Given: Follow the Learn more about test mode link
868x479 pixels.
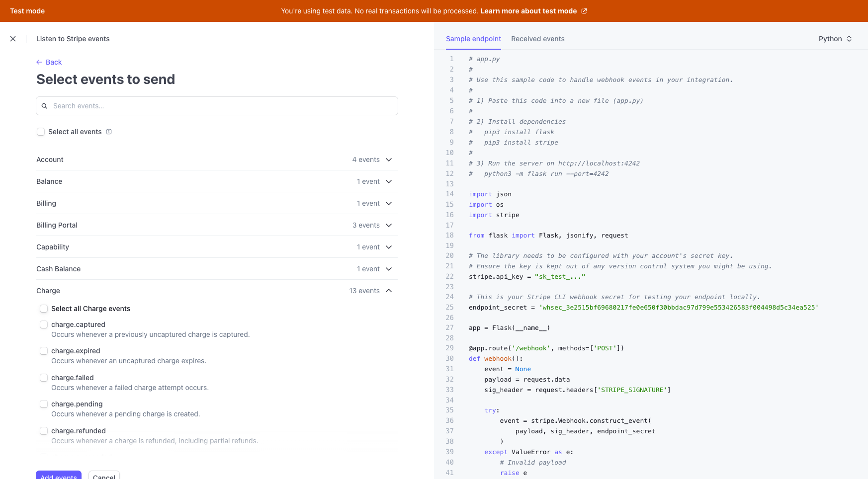Looking at the screenshot, I should coord(528,11).
